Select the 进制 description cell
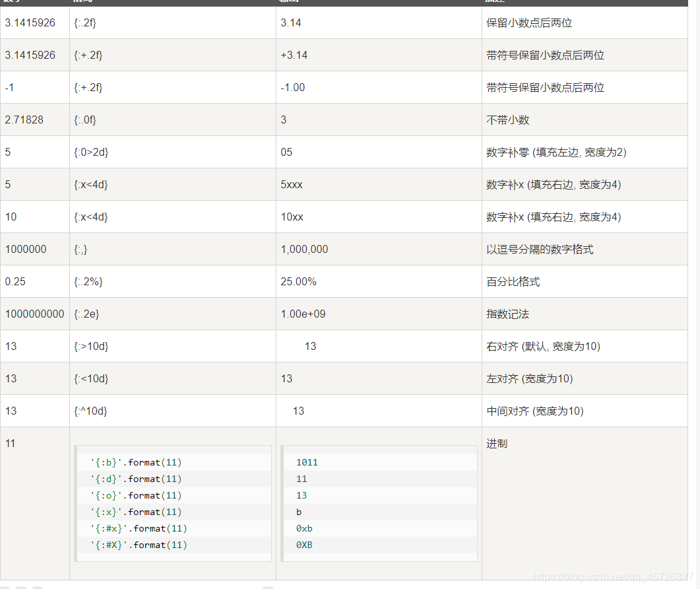The height and width of the screenshot is (589, 700). [x=495, y=443]
